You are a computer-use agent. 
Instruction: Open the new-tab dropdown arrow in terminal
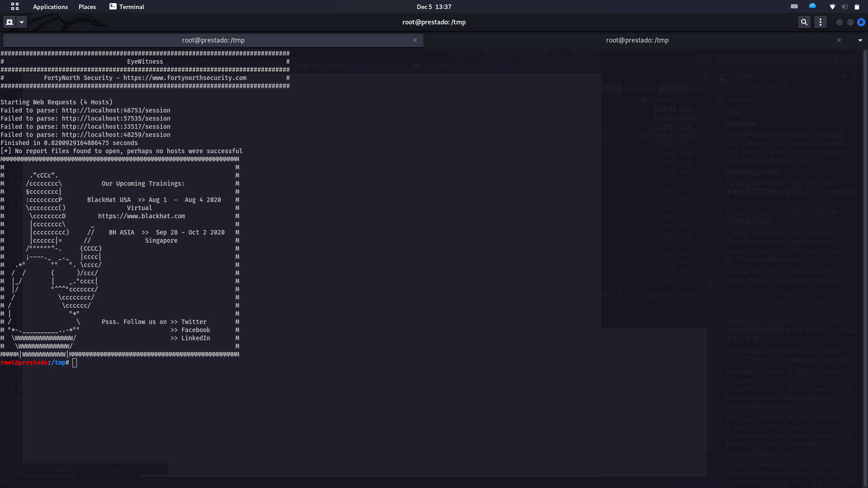21,22
